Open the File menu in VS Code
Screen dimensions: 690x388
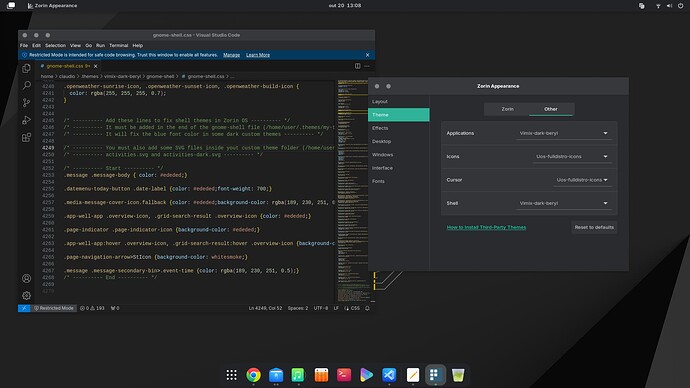(x=24, y=45)
